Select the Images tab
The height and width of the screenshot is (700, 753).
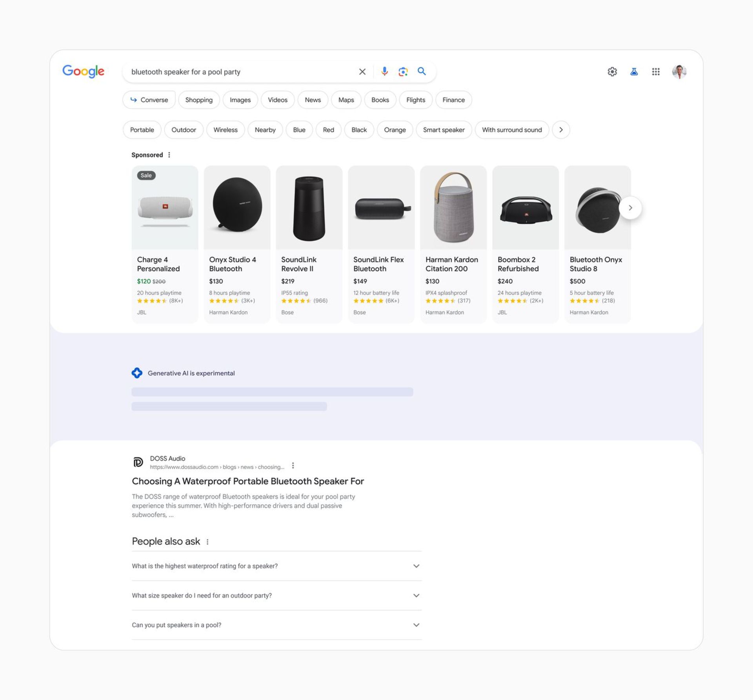click(240, 100)
